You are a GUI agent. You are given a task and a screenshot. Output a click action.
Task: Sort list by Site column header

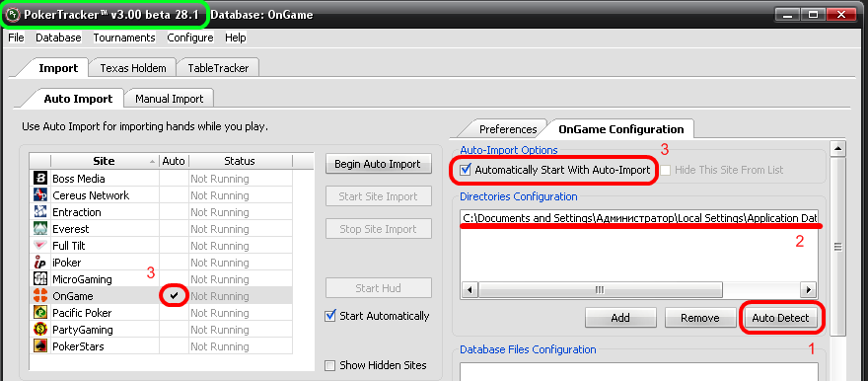pos(105,161)
